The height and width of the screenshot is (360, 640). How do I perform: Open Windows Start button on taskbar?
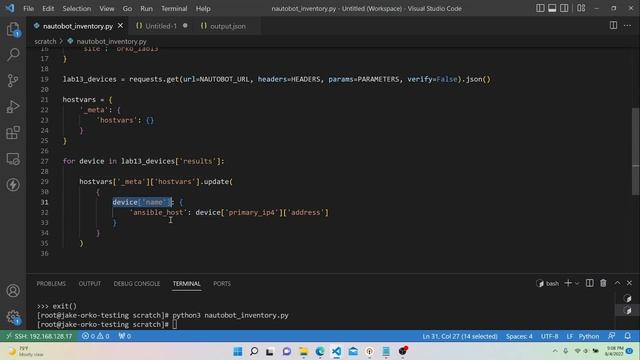pos(238,351)
